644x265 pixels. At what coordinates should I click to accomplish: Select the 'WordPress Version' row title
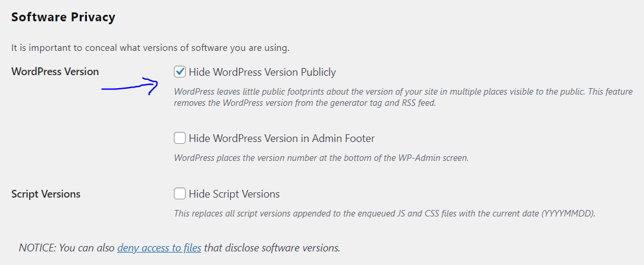coord(55,72)
